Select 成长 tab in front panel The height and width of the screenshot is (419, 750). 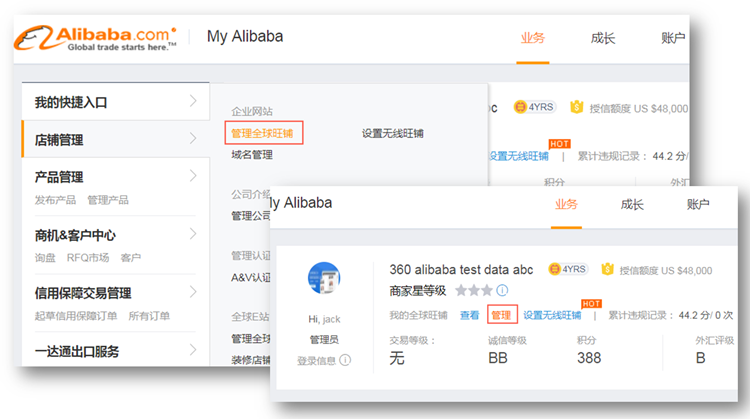[x=632, y=205]
